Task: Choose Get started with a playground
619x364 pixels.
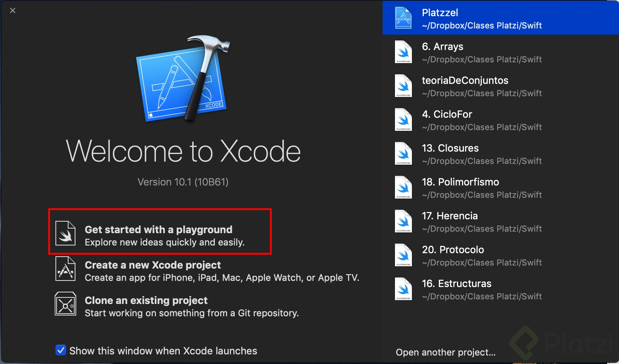Action: [159, 230]
